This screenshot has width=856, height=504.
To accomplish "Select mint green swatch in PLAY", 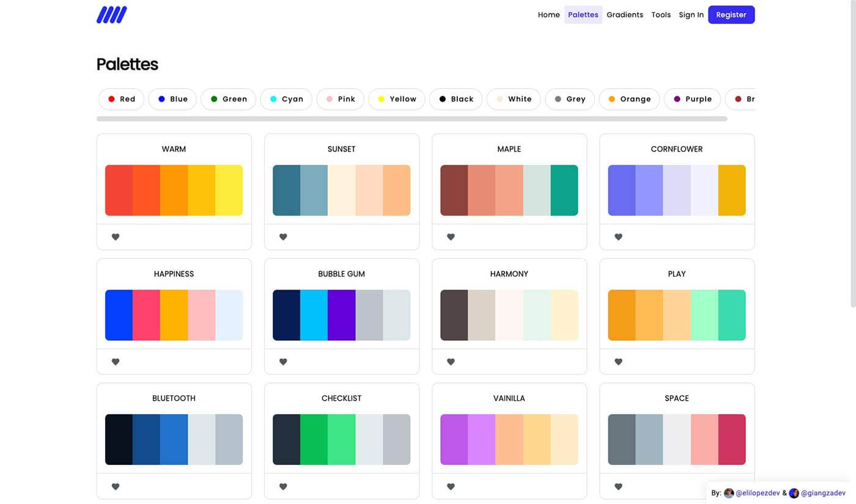I will pyautogui.click(x=704, y=315).
